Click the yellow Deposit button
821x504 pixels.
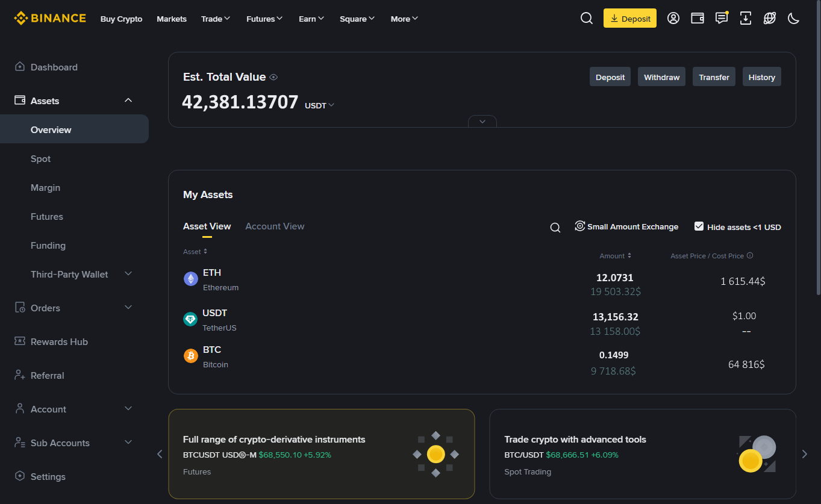pyautogui.click(x=630, y=18)
